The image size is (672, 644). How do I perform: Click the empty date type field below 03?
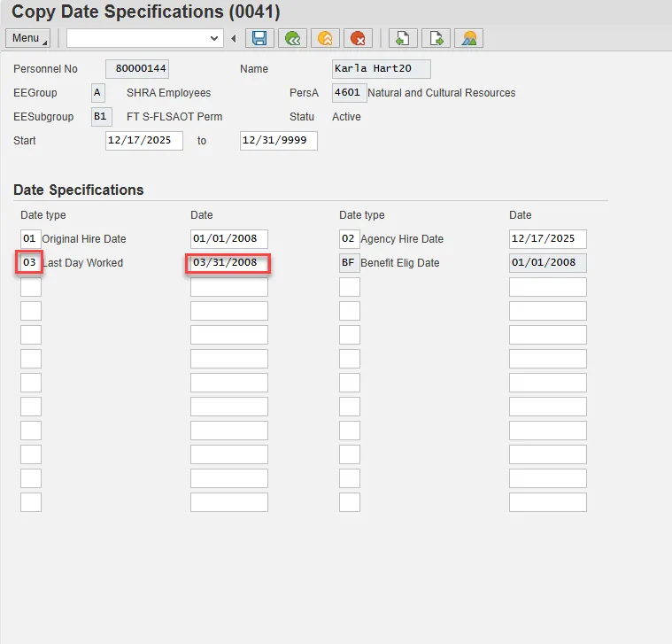click(30, 287)
